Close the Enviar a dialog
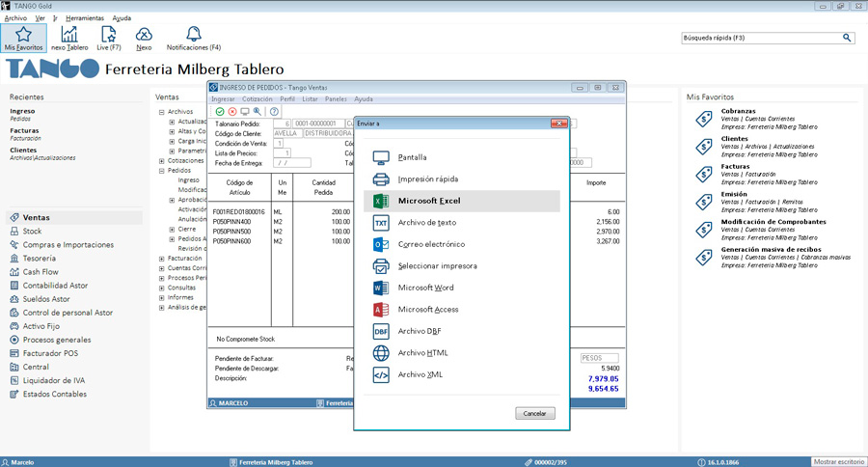868x467 pixels. tap(559, 123)
